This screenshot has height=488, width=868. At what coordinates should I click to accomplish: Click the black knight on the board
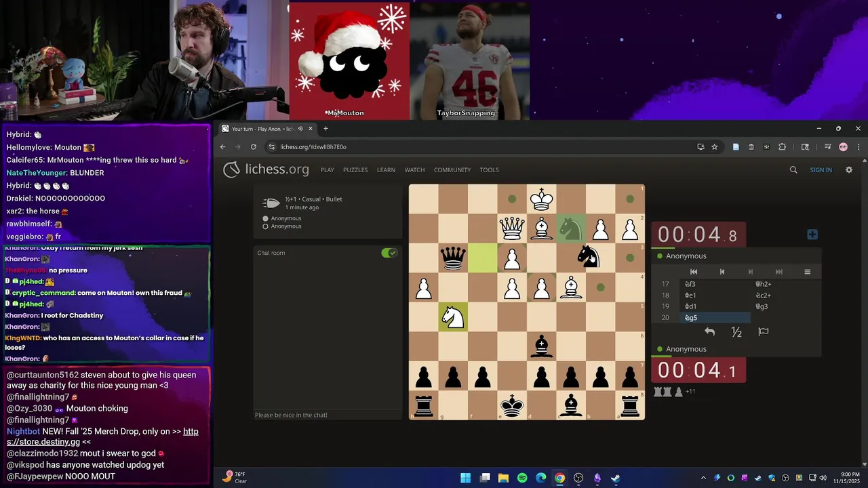587,257
